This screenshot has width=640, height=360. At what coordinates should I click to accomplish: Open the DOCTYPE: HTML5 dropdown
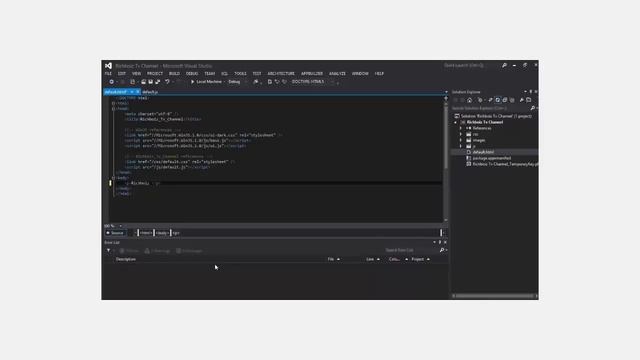tap(313, 82)
